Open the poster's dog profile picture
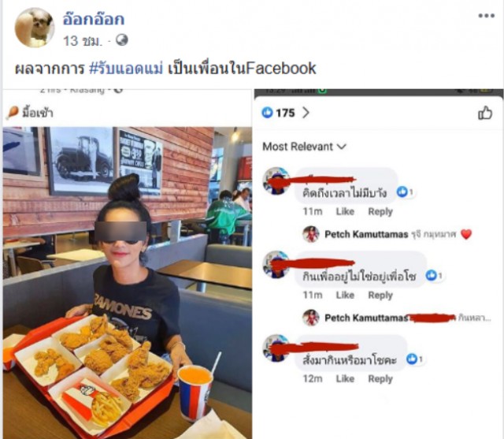The image size is (504, 439). pos(35,28)
